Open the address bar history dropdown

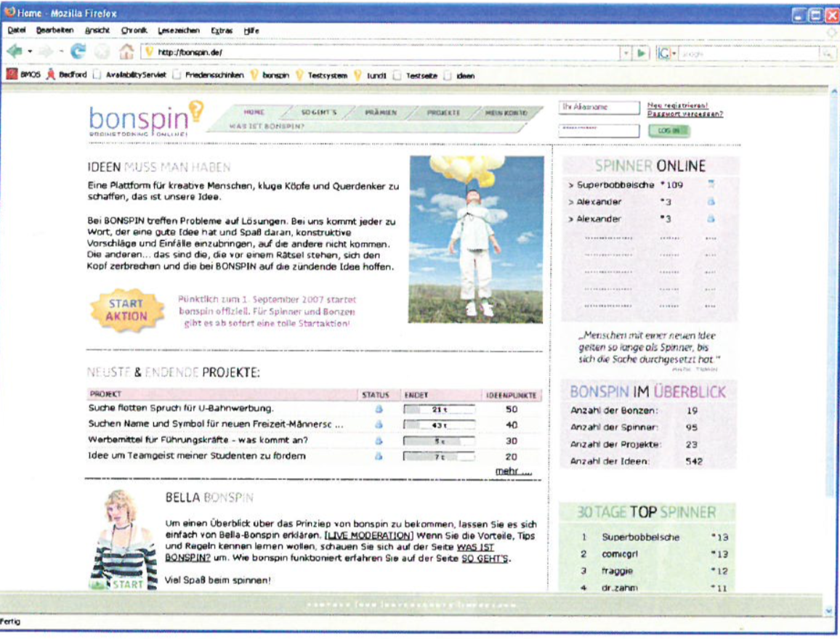pyautogui.click(x=626, y=53)
